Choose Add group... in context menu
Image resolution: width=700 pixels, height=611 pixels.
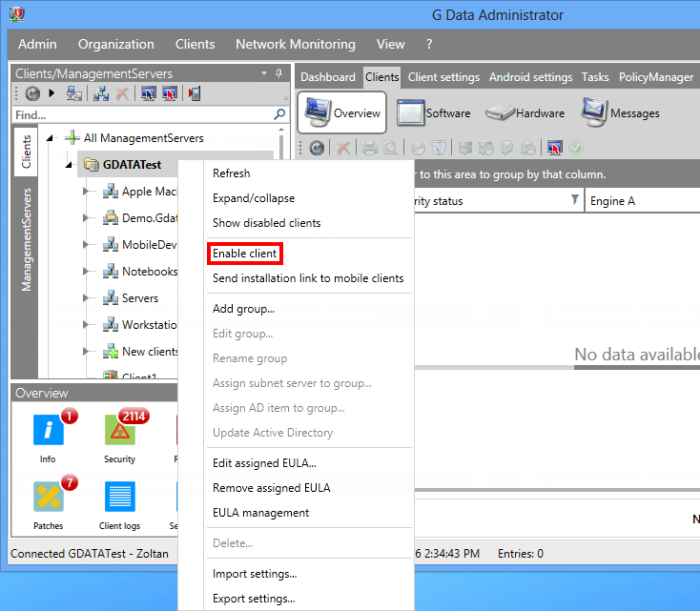[243, 309]
